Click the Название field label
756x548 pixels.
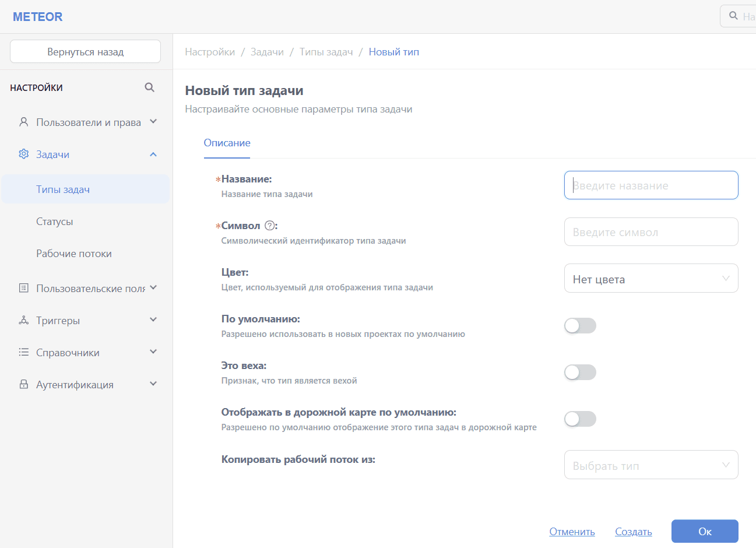coord(247,179)
